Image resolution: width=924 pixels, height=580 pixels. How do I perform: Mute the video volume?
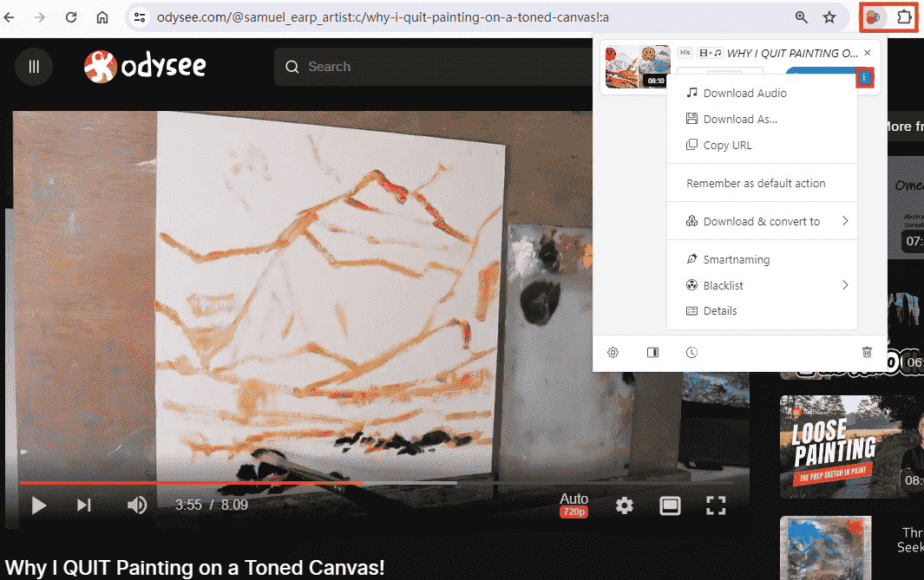pos(137,505)
